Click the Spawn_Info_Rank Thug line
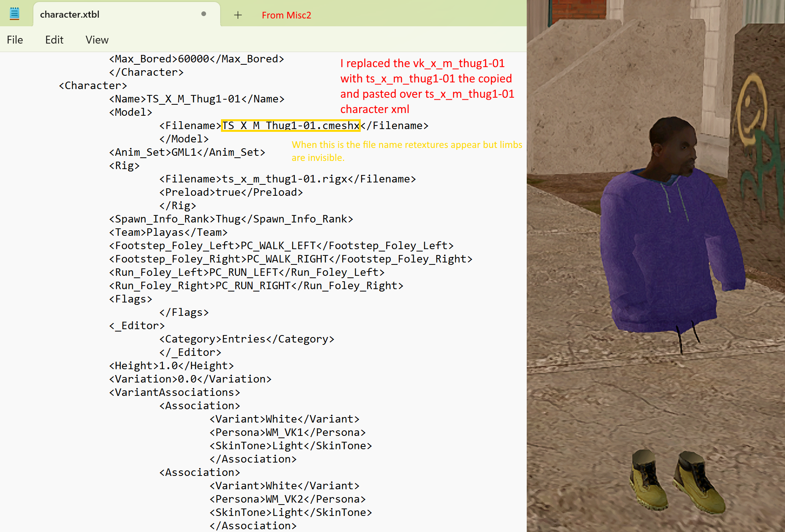 tap(231, 219)
